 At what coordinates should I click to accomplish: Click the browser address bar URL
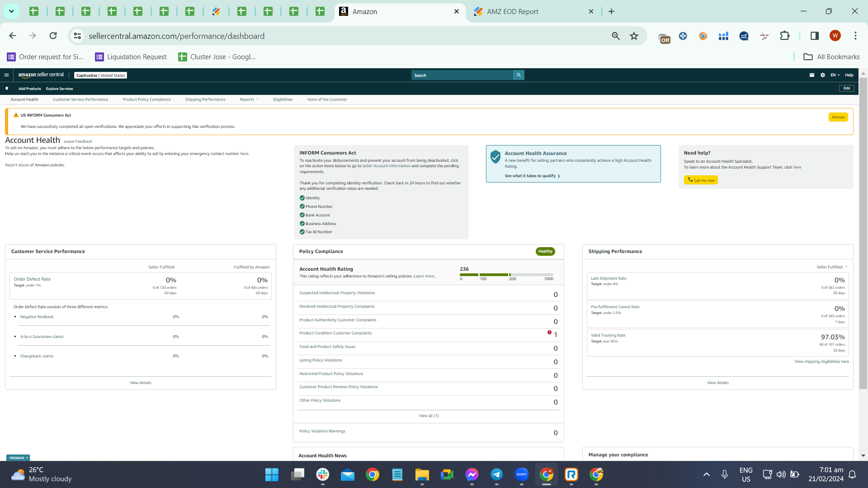176,36
